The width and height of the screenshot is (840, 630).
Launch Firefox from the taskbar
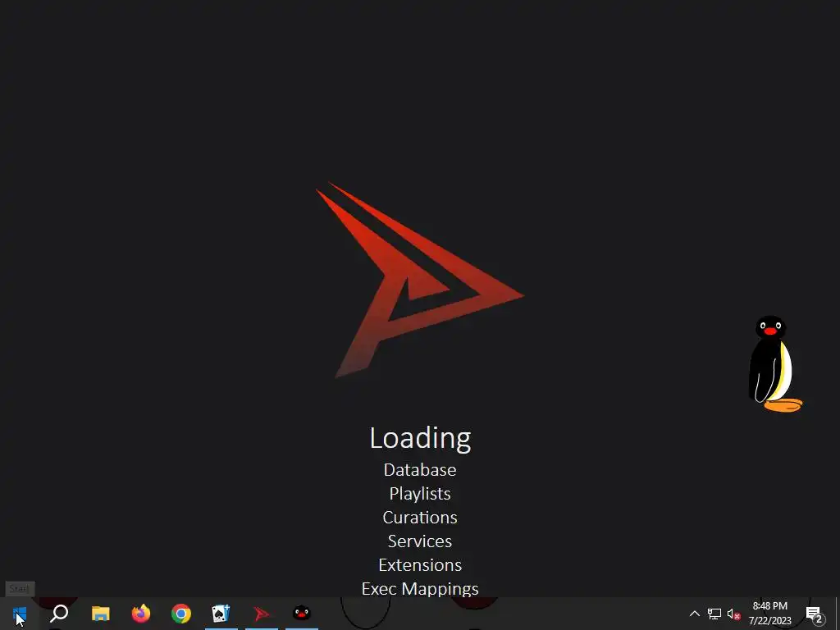tap(141, 614)
